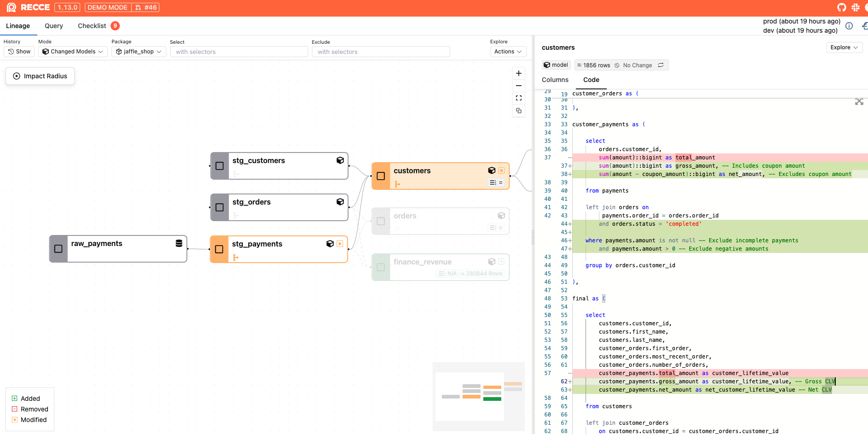Click the RECCE logo icon
The height and width of the screenshot is (434, 868).
12,7
